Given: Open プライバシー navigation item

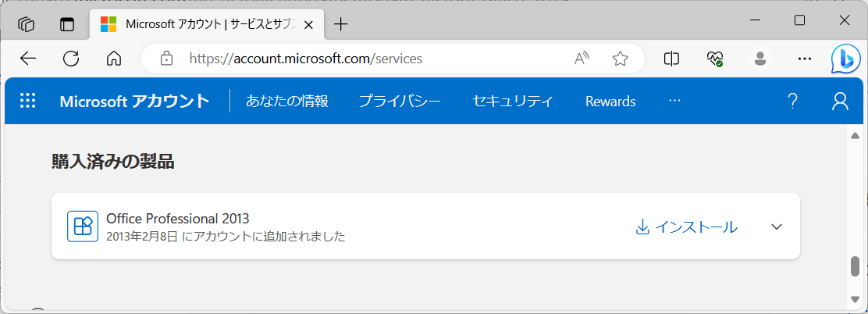Looking at the screenshot, I should [400, 101].
